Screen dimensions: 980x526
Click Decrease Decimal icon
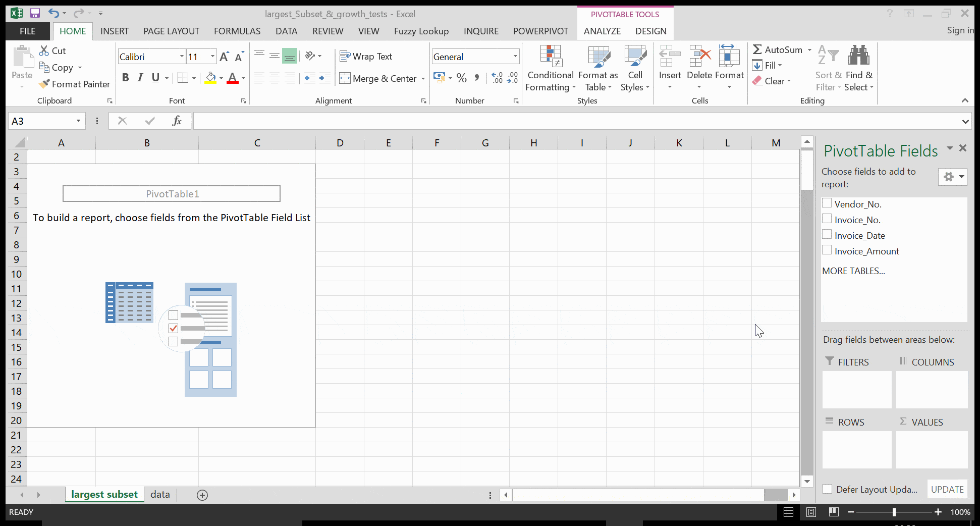tap(513, 78)
